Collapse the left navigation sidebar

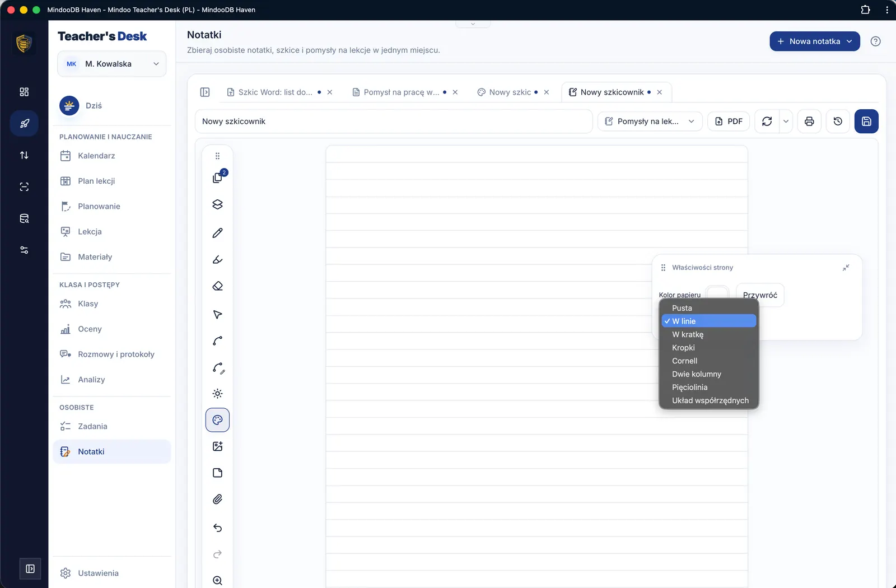pos(30,569)
